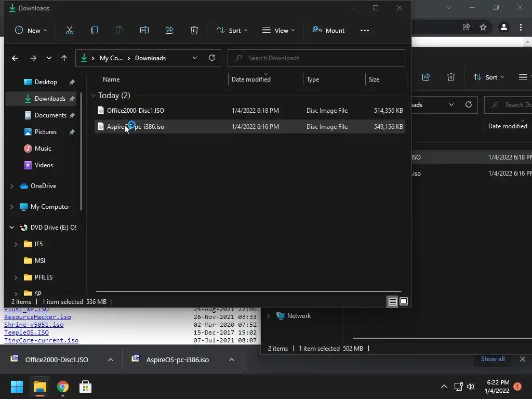
Task: Click the Paste icon in Downloads toolbar
Action: point(119,30)
